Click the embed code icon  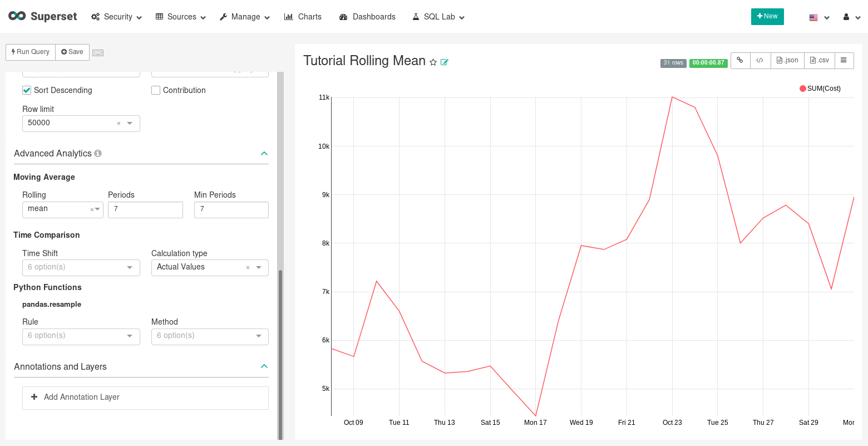(760, 60)
